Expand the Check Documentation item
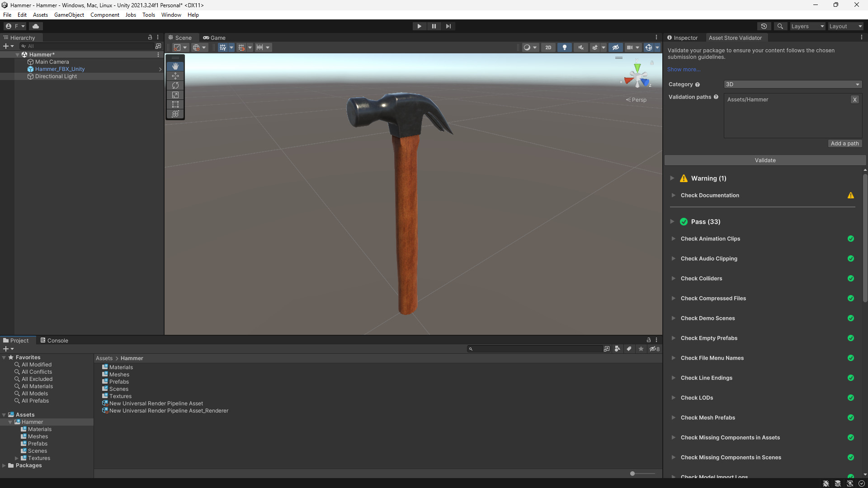 pos(674,195)
